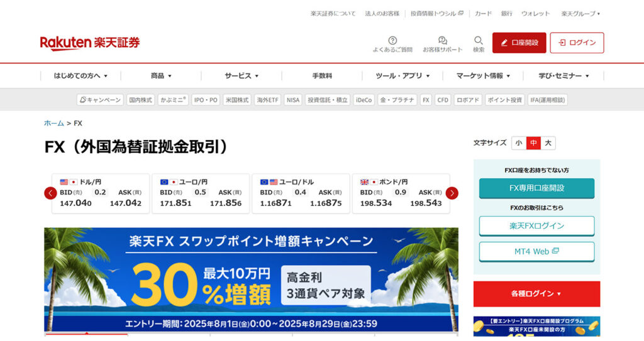Open the 投資信託・積立 quick link
Viewport: 644px width, 341px height.
[328, 100]
